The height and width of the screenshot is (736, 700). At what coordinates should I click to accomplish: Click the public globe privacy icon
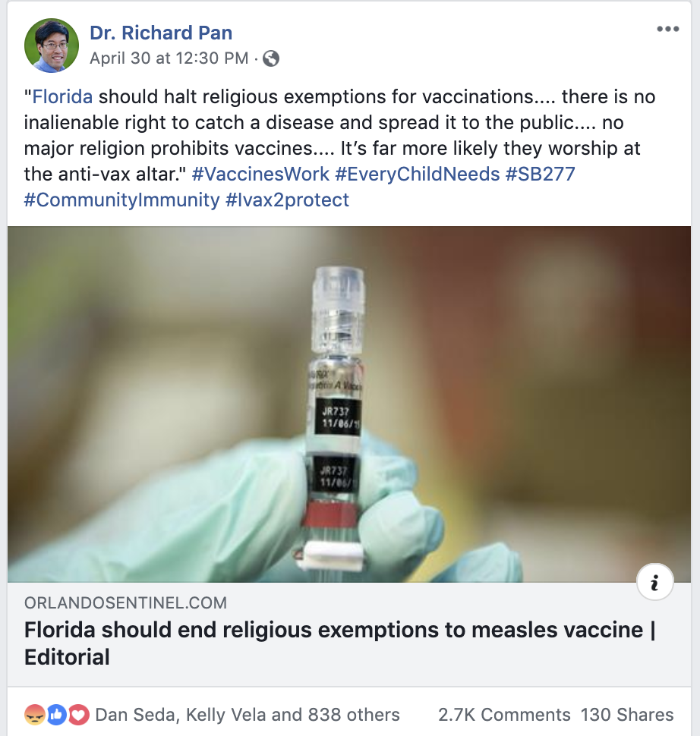[271, 58]
